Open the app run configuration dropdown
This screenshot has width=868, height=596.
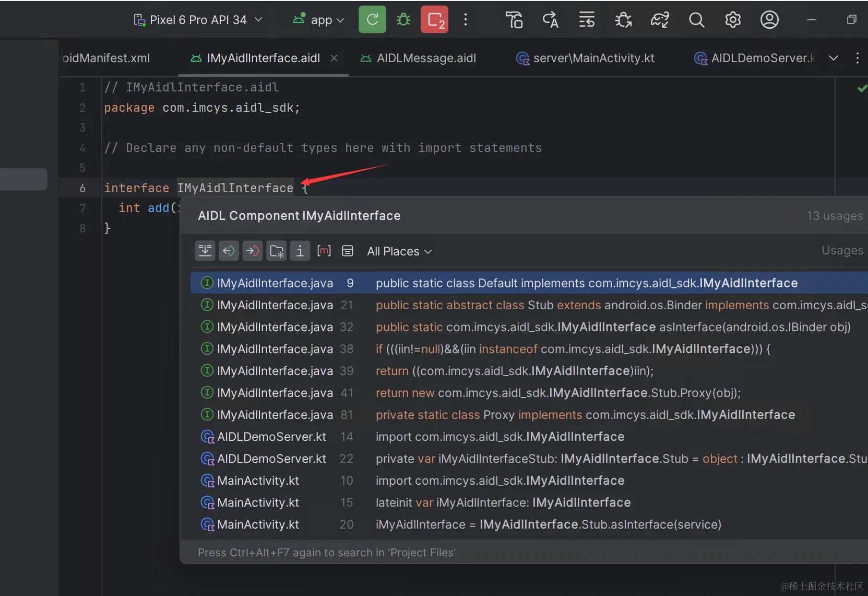318,20
